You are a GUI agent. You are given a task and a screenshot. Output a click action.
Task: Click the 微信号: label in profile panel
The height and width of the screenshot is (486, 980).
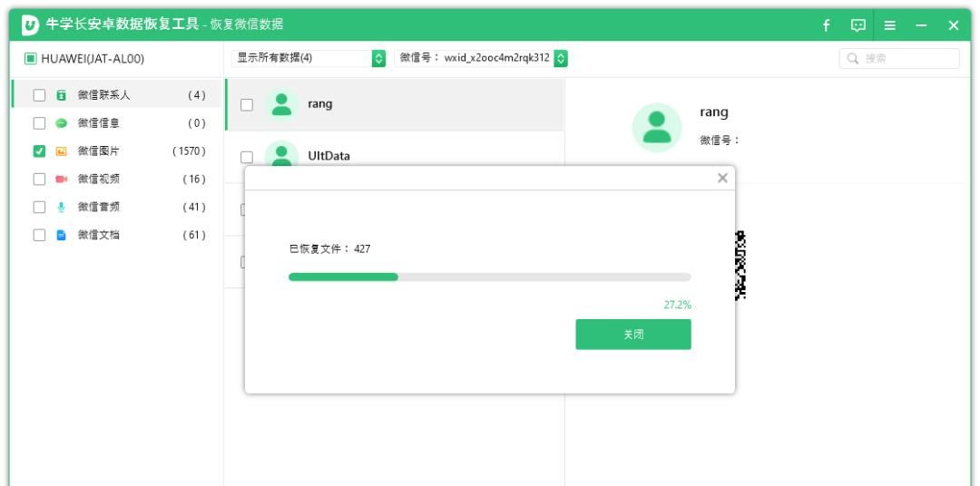pos(720,140)
